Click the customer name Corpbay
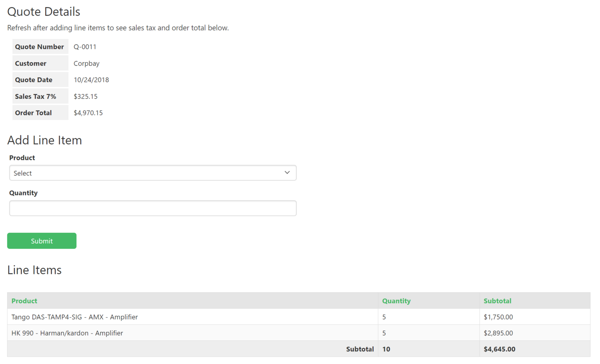 click(86, 63)
